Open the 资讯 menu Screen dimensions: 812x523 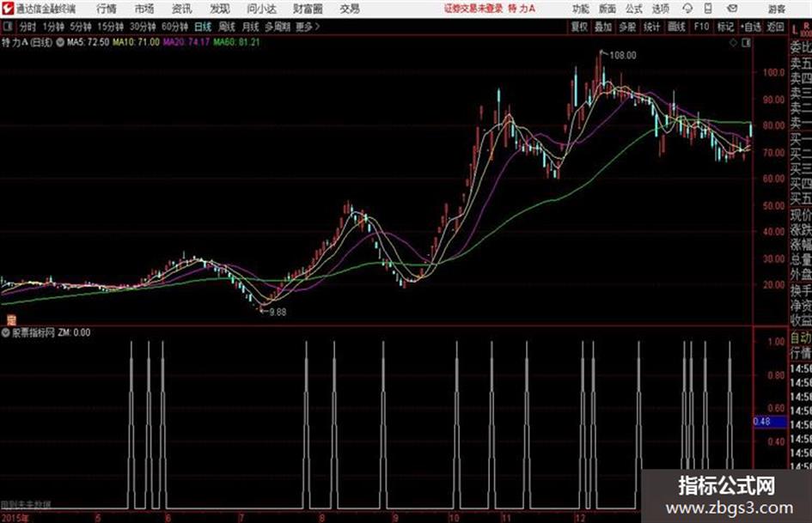coord(182,9)
